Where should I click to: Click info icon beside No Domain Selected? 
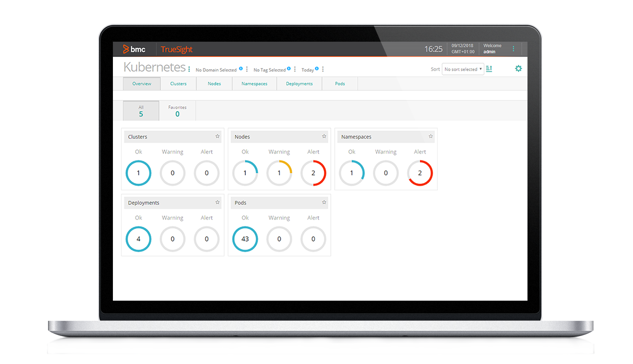click(241, 69)
